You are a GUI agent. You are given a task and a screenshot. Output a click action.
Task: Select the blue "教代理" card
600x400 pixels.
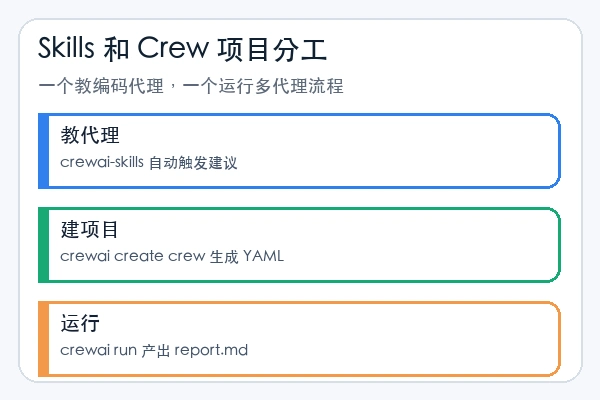tap(299, 151)
